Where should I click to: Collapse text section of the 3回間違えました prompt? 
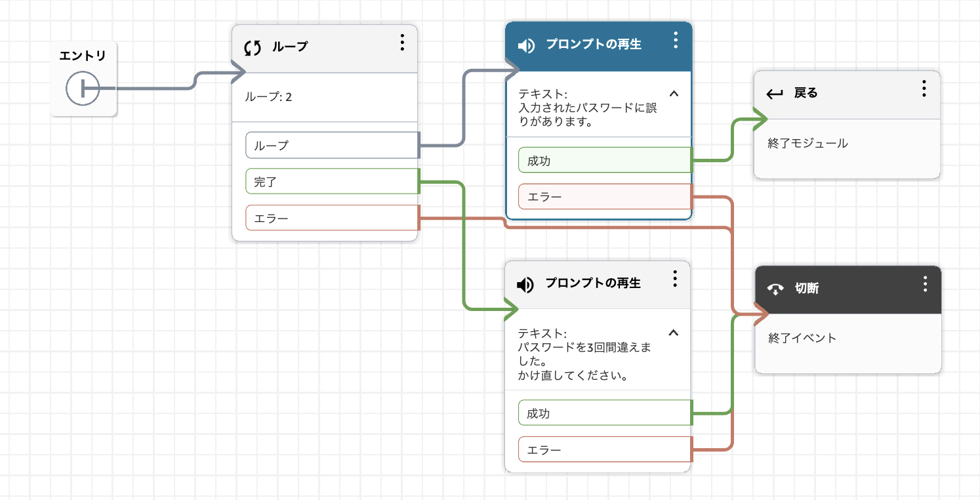(673, 332)
